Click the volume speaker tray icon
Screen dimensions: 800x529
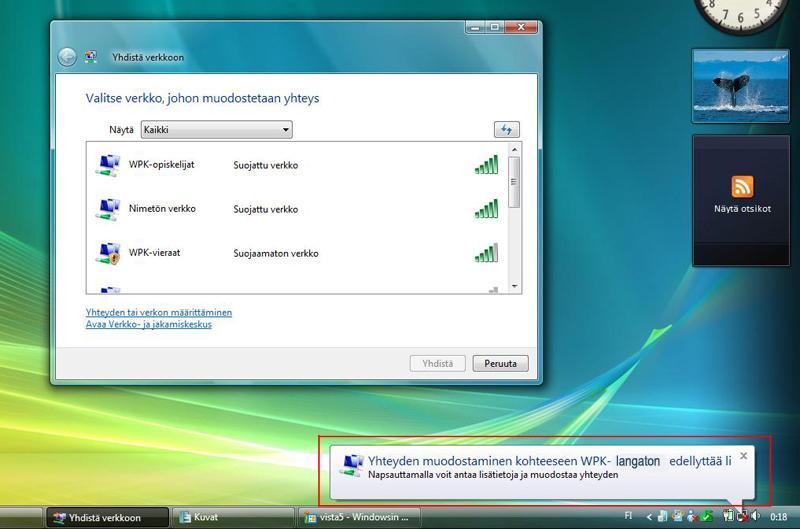coord(756,516)
